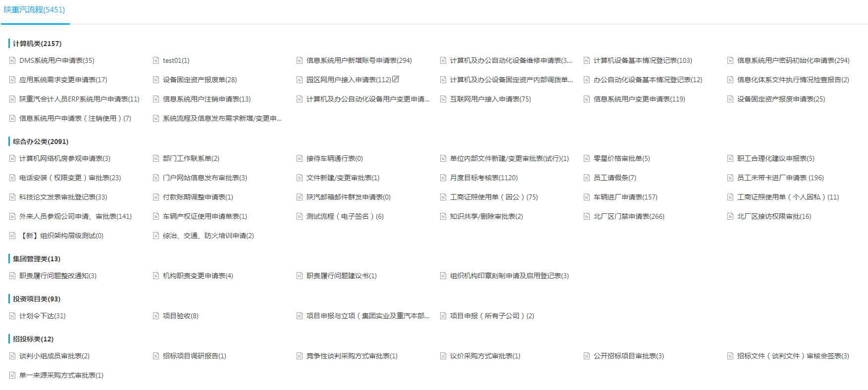Open 车辆进厂申请表(157) form
Viewport: 868px width, 390px height.
[x=625, y=197]
